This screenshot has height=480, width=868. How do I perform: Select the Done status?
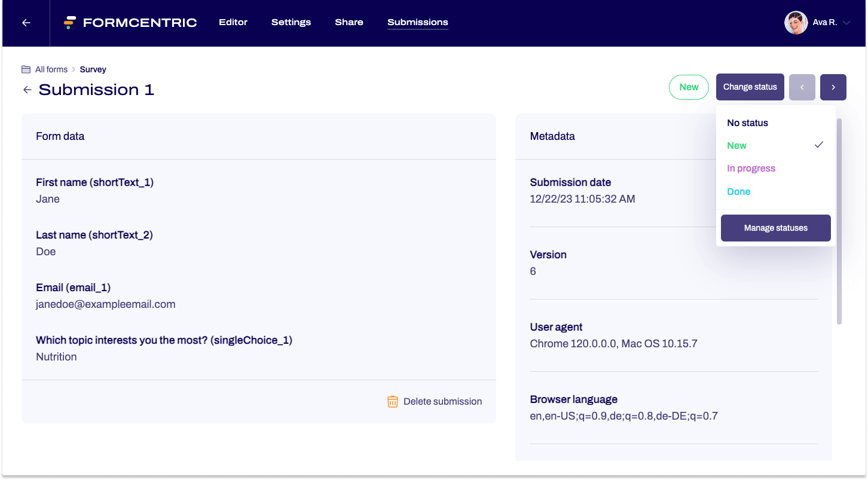[738, 191]
